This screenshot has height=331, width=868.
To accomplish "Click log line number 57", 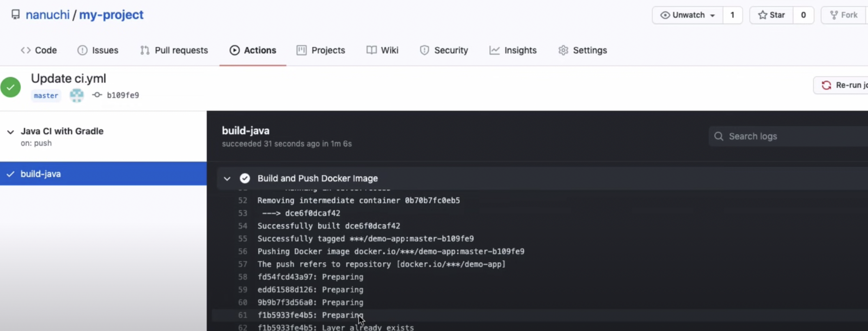I will pyautogui.click(x=243, y=264).
